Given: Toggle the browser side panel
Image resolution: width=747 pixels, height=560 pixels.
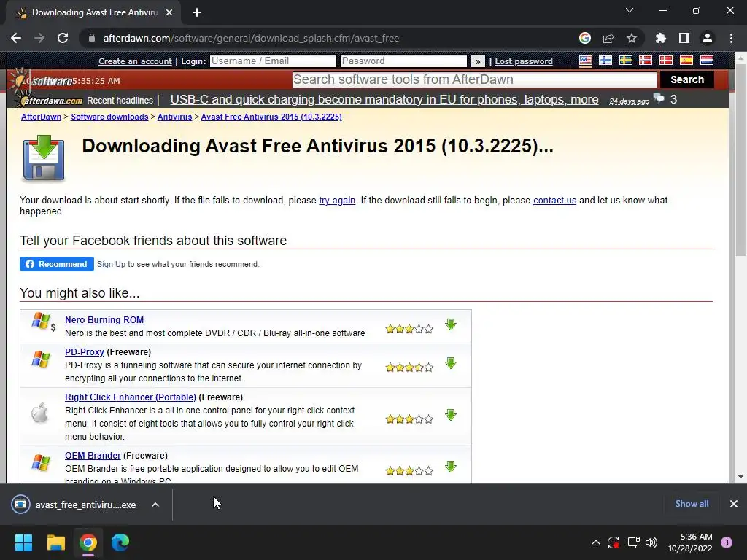Looking at the screenshot, I should [x=684, y=38].
